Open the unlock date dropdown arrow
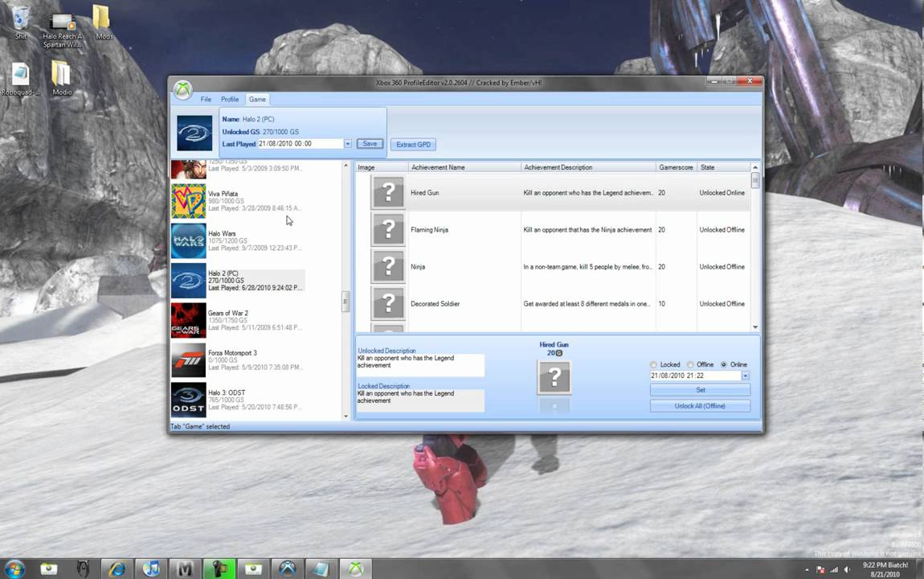The image size is (924, 579). pyautogui.click(x=746, y=376)
